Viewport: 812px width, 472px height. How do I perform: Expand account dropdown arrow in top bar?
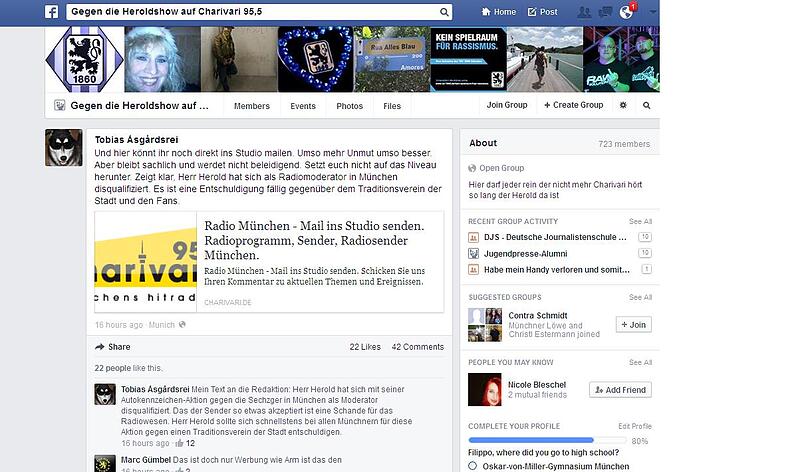pyautogui.click(x=653, y=12)
